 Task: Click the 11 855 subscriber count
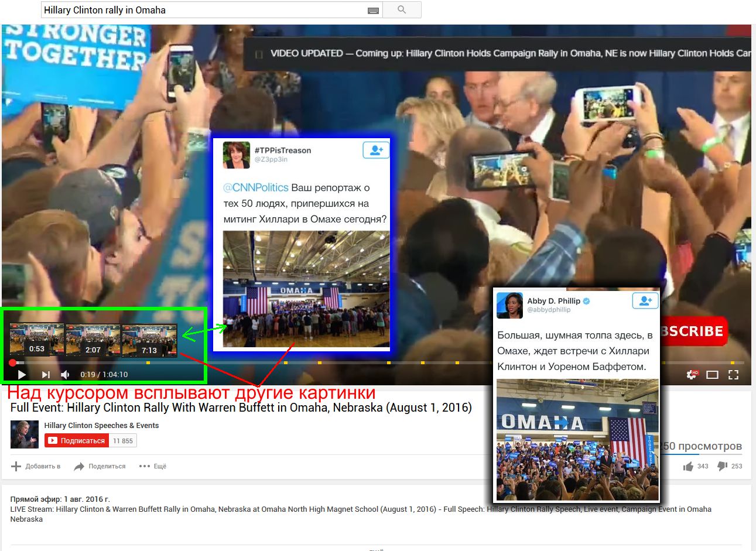click(x=123, y=441)
